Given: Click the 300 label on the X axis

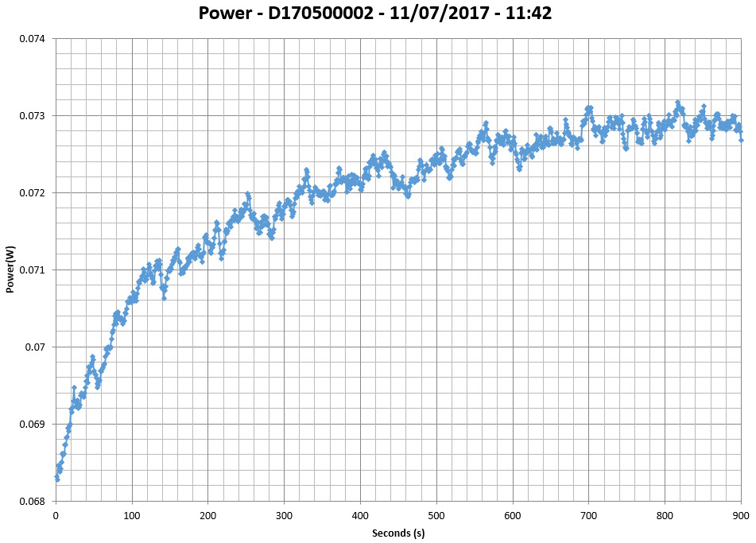Looking at the screenshot, I should point(285,515).
